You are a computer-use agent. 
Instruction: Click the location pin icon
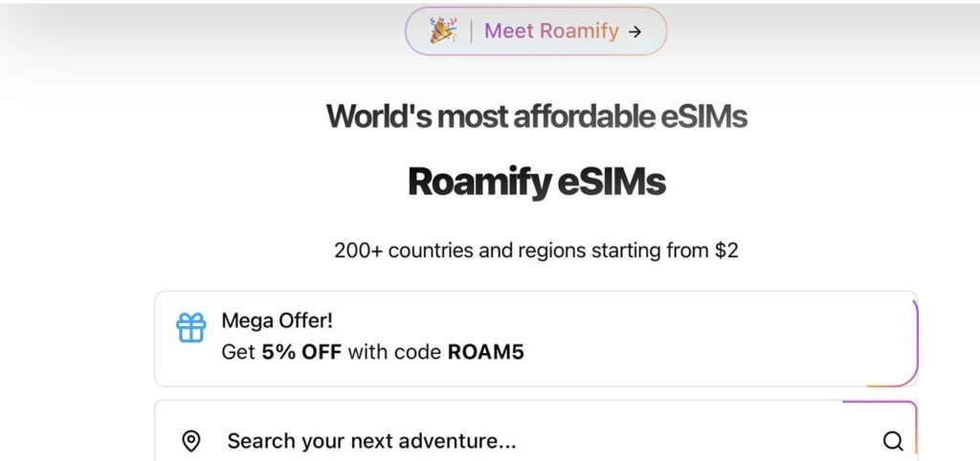[191, 441]
